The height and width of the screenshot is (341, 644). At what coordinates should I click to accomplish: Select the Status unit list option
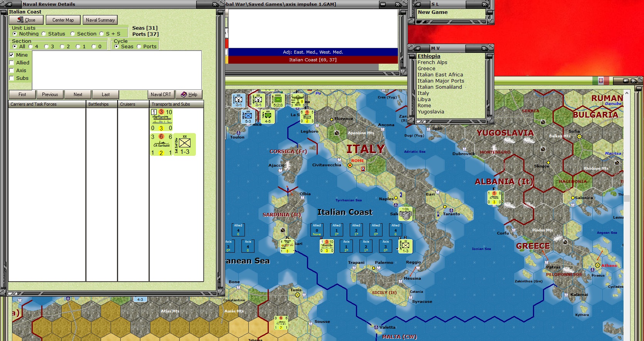click(44, 34)
